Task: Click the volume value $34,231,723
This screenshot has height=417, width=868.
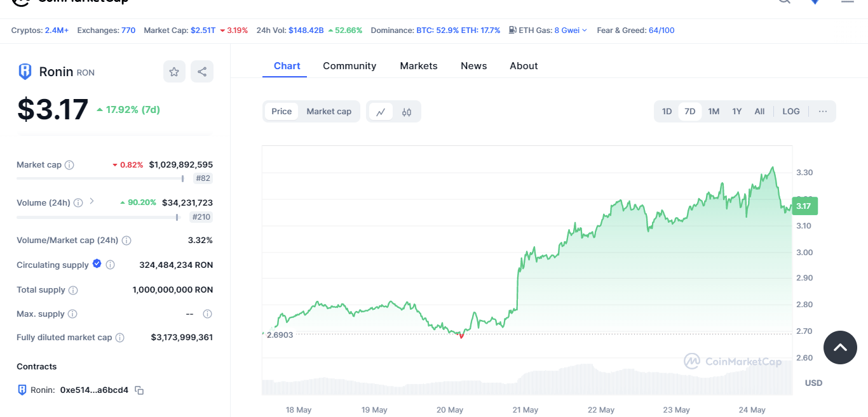Action: click(187, 202)
